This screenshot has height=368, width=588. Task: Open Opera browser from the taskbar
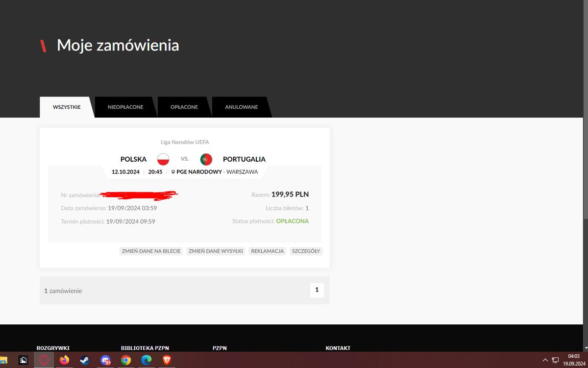[x=44, y=360]
